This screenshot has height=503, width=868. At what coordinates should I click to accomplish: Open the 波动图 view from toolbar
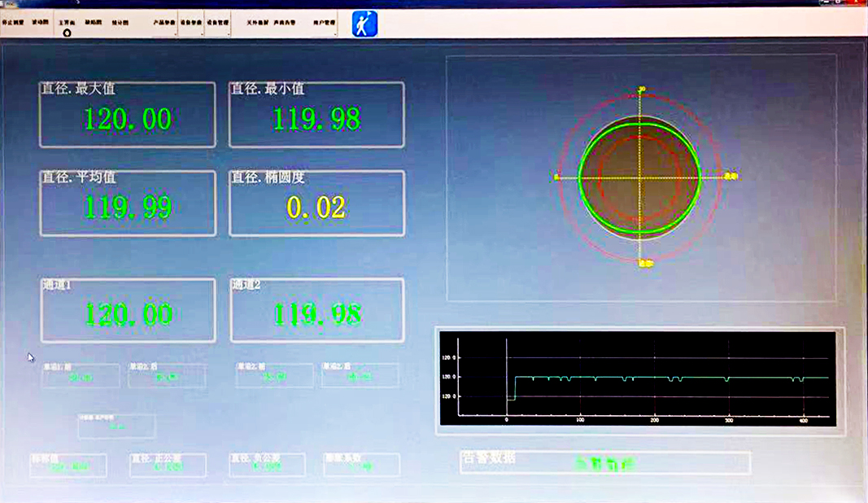39,24
